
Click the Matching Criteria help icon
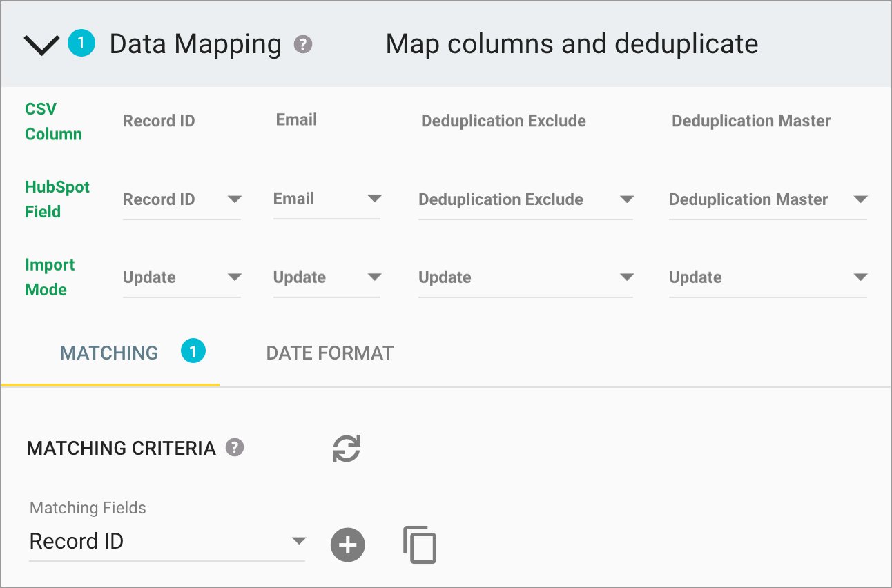click(x=234, y=448)
